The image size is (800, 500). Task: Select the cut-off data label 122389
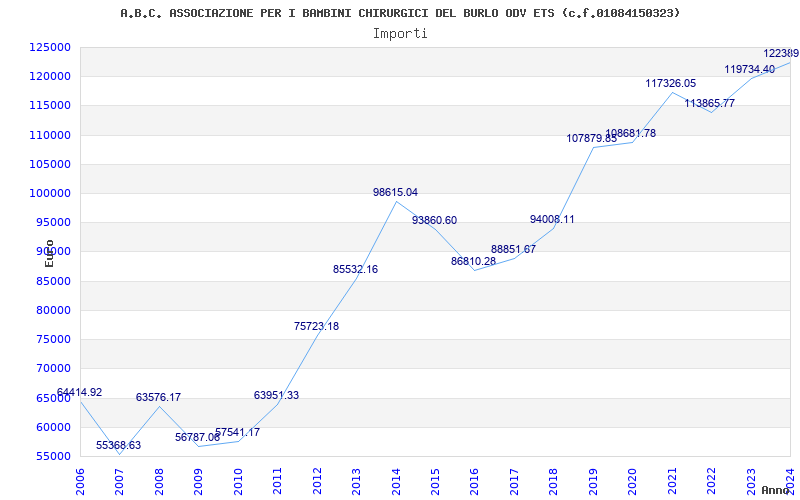point(781,54)
